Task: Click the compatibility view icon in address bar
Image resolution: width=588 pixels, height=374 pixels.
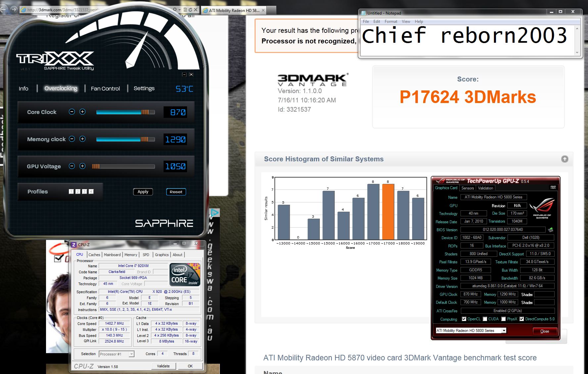Action: point(185,10)
